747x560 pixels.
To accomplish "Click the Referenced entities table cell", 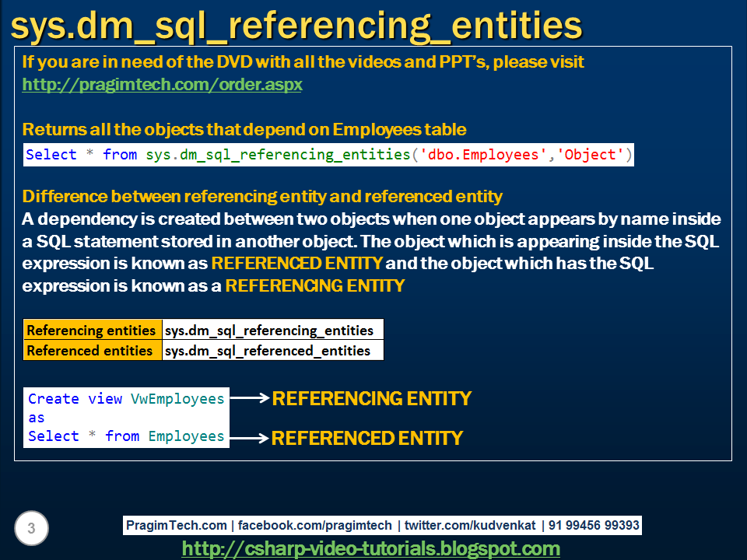I will (92, 350).
